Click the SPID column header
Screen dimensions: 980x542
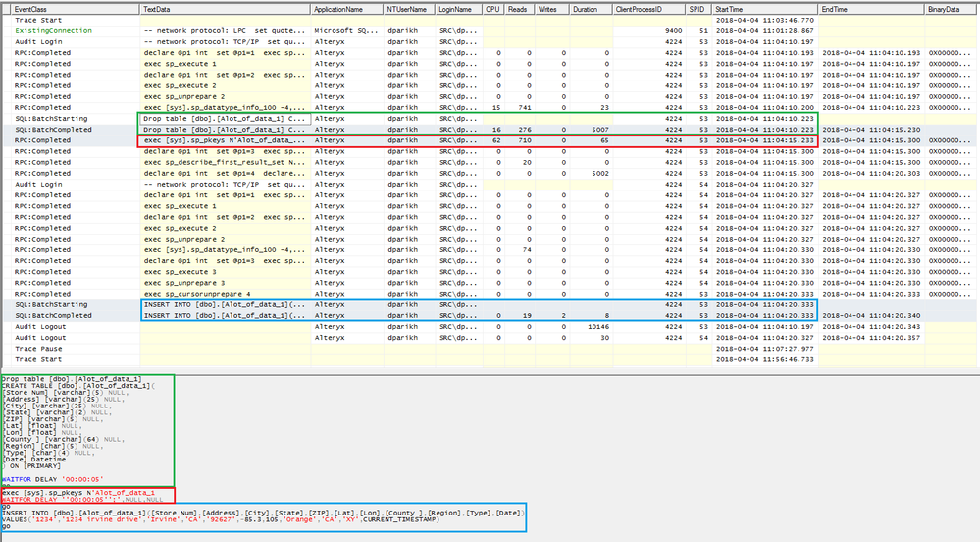coord(698,10)
